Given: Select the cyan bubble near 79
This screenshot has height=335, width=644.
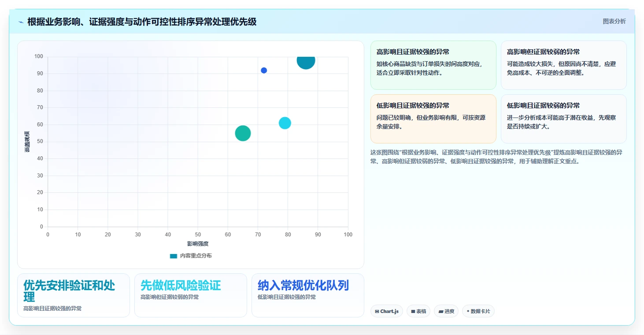Looking at the screenshot, I should (285, 123).
